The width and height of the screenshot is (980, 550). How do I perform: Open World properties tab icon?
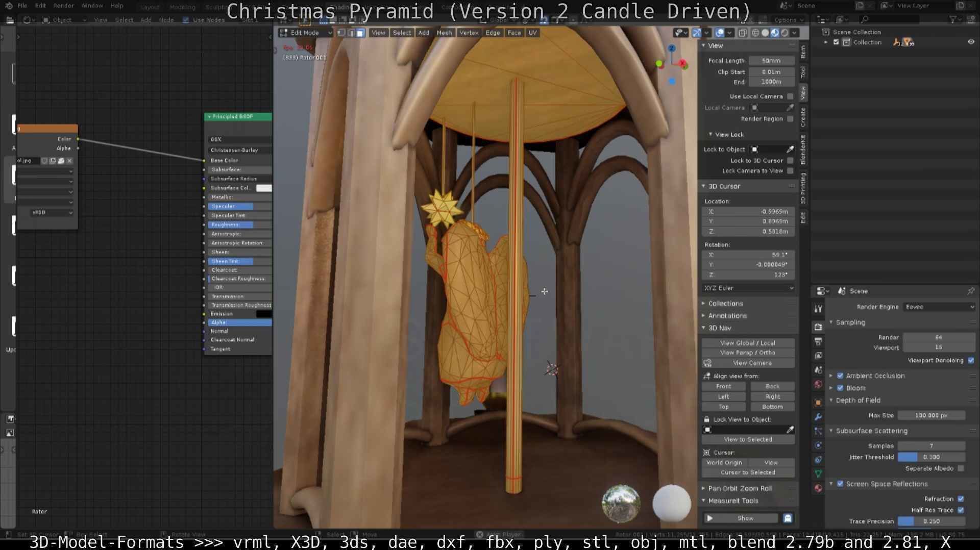pyautogui.click(x=818, y=384)
